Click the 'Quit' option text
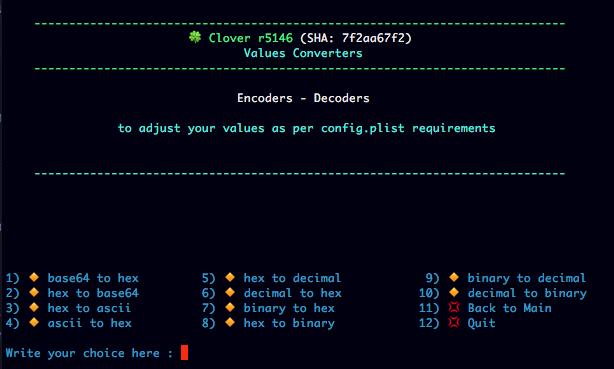614x369 pixels. pyautogui.click(x=481, y=323)
